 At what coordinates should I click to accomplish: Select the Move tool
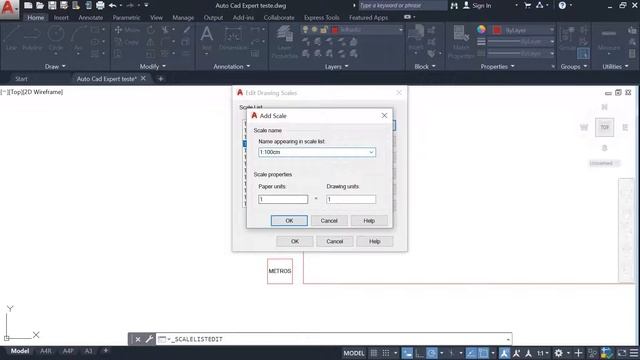[x=127, y=30]
